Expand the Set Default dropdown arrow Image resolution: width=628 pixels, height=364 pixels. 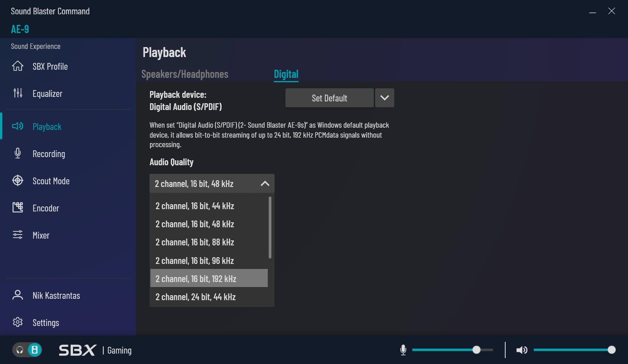(385, 98)
